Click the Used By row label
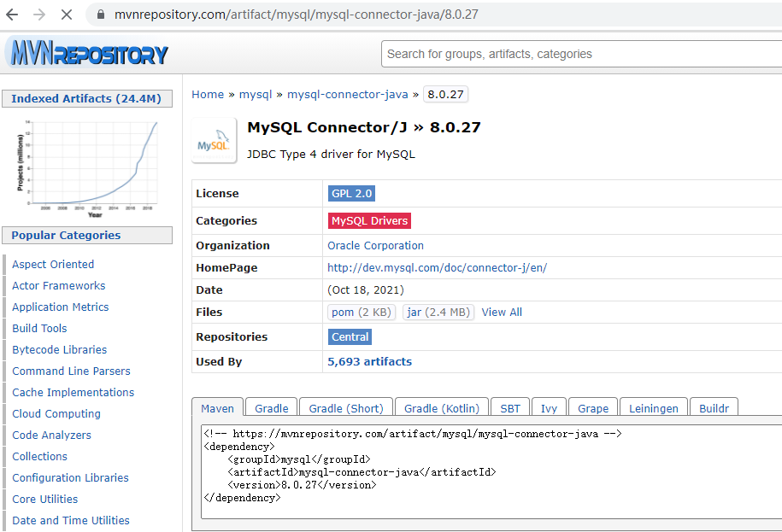Screen dimensions: 782x532 point(219,362)
